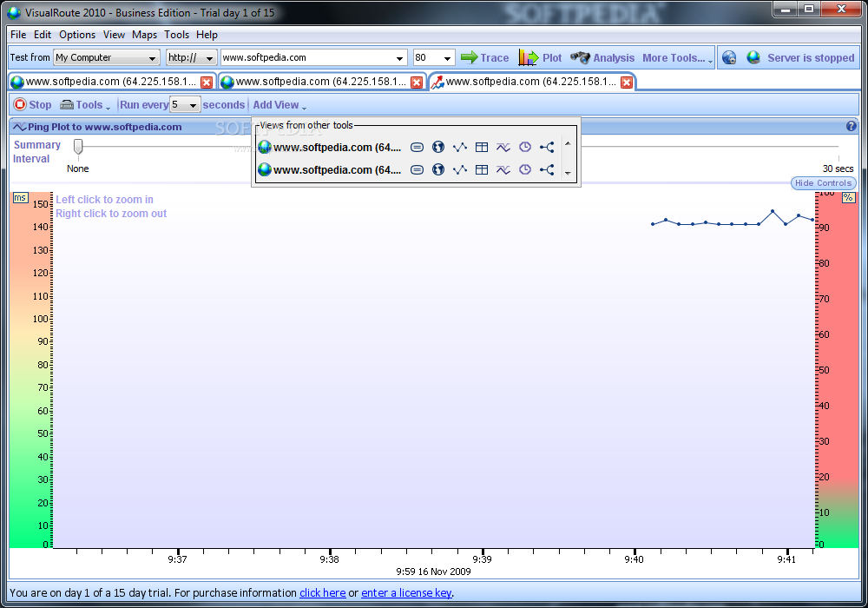The image size is (868, 608).
Task: Open the Tools menu in menu bar
Action: [176, 35]
